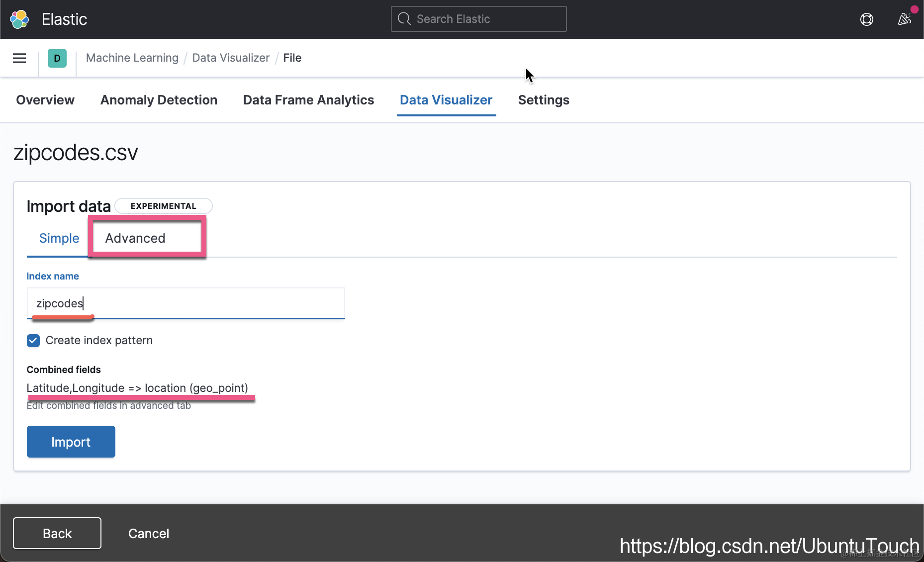Image resolution: width=924 pixels, height=562 pixels.
Task: Click 'Edit combined fields in advanced tab' text
Action: coord(108,406)
